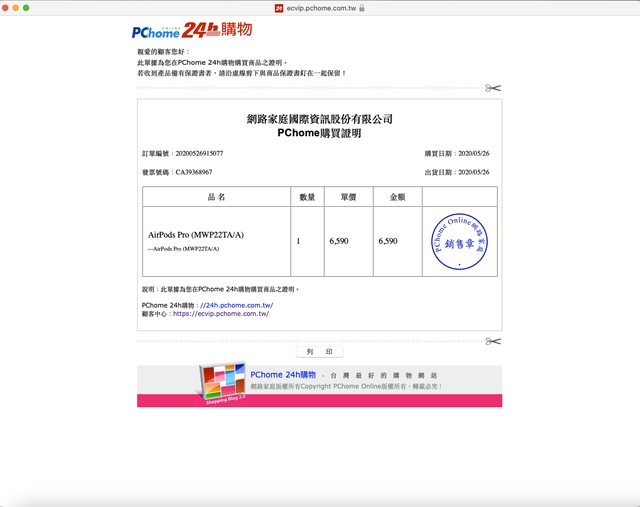The image size is (640, 507).
Task: Open the //24h.pchome.com.tw/ link
Action: pyautogui.click(x=237, y=305)
